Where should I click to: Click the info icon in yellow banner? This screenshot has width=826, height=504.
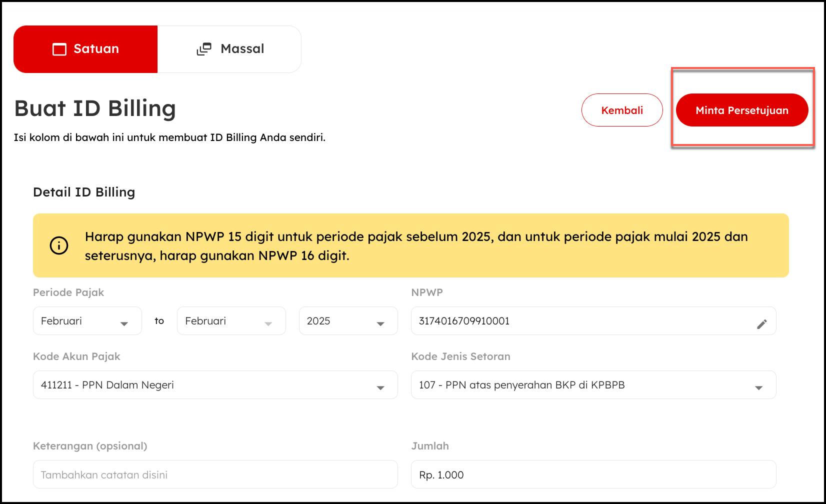tap(59, 245)
